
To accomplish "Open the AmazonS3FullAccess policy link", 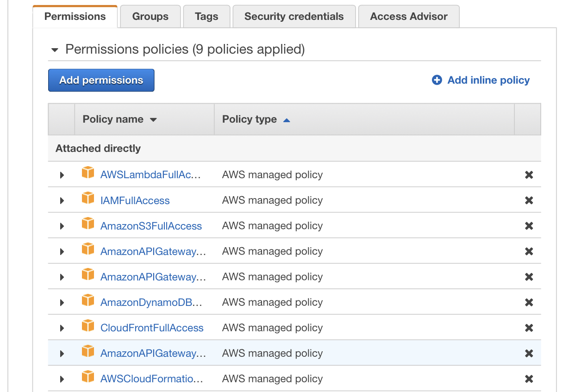I will [151, 226].
